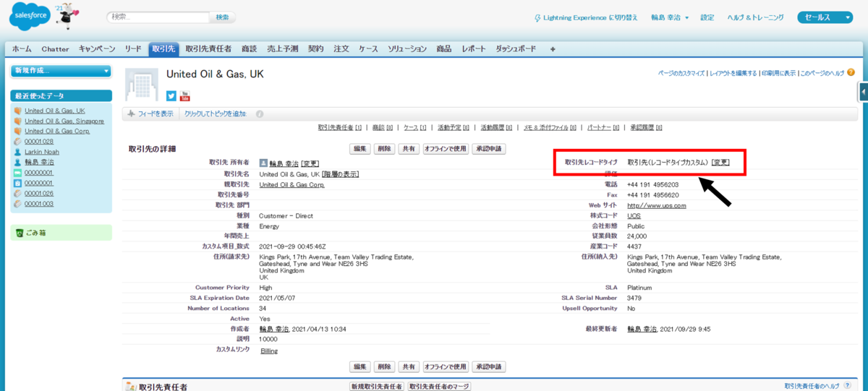
Task: Open the 売上予測 tab
Action: pos(282,49)
